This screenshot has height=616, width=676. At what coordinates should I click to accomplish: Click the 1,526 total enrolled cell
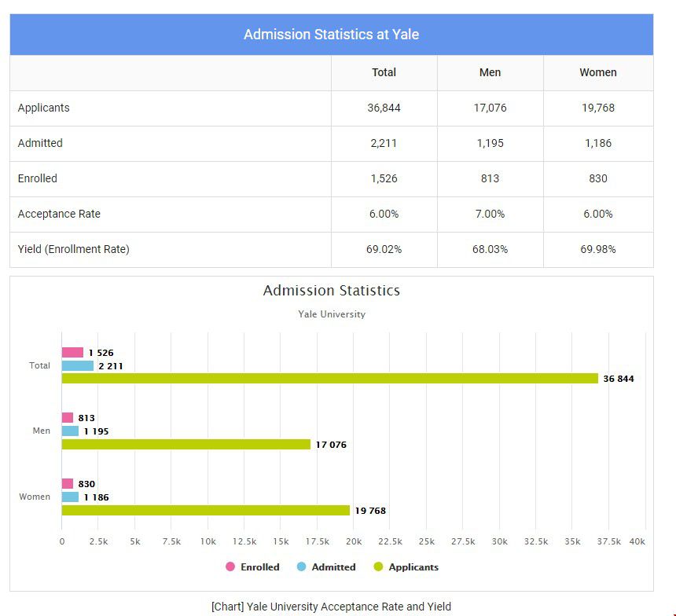384,178
